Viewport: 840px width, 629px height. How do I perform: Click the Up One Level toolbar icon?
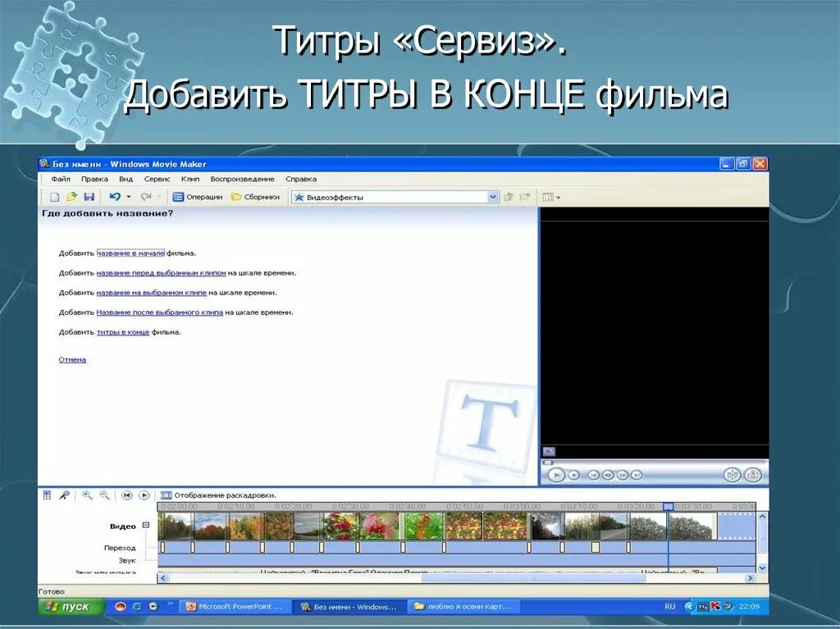[x=509, y=197]
